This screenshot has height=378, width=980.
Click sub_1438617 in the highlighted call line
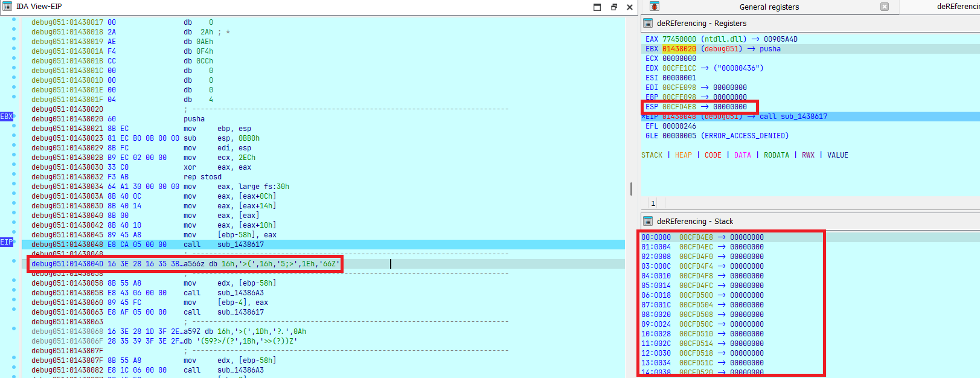coord(240,245)
